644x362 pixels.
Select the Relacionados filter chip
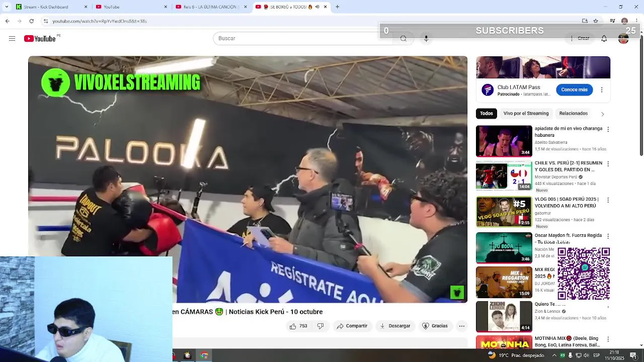click(574, 114)
